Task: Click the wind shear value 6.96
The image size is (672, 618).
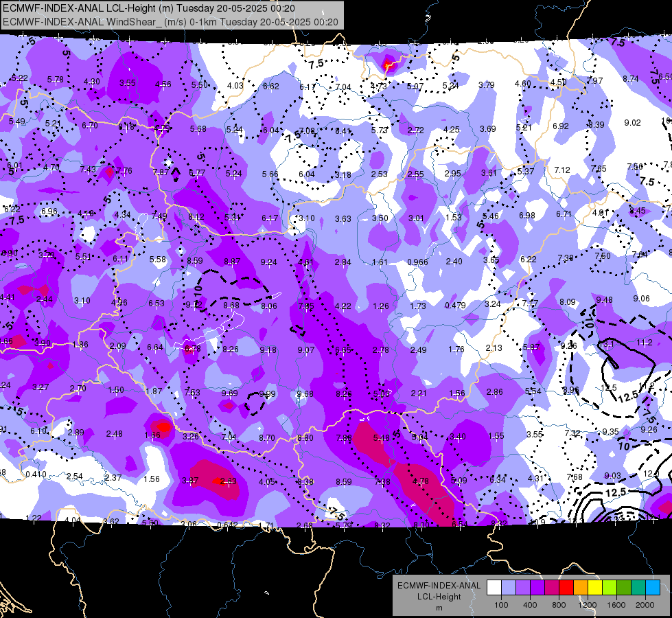Action: [49, 211]
